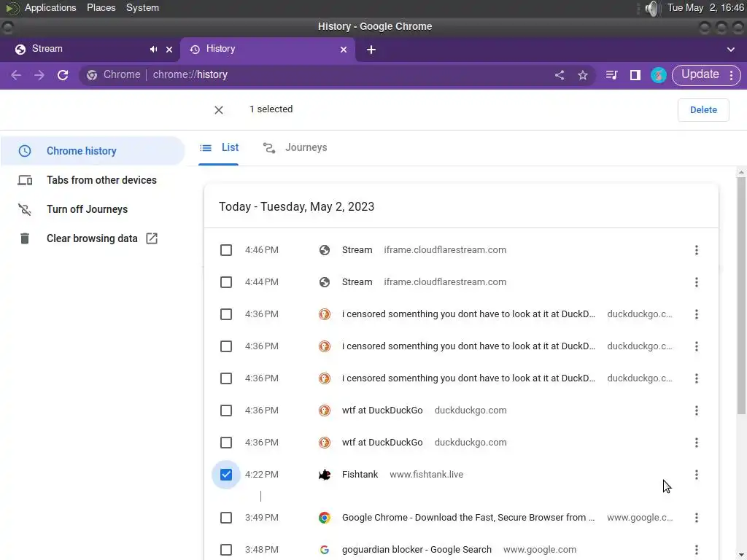Check the third censored DuckDuckGo entry
Viewport: 747px width, 560px height.
(226, 378)
